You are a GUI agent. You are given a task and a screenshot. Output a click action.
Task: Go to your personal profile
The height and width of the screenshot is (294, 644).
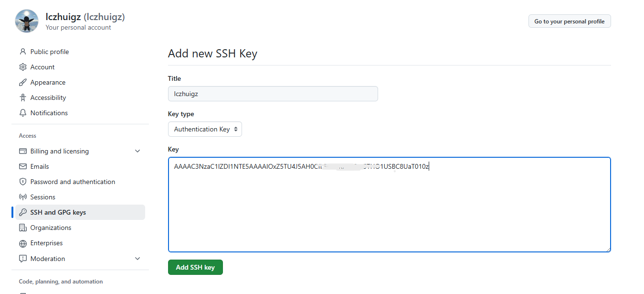coord(569,22)
